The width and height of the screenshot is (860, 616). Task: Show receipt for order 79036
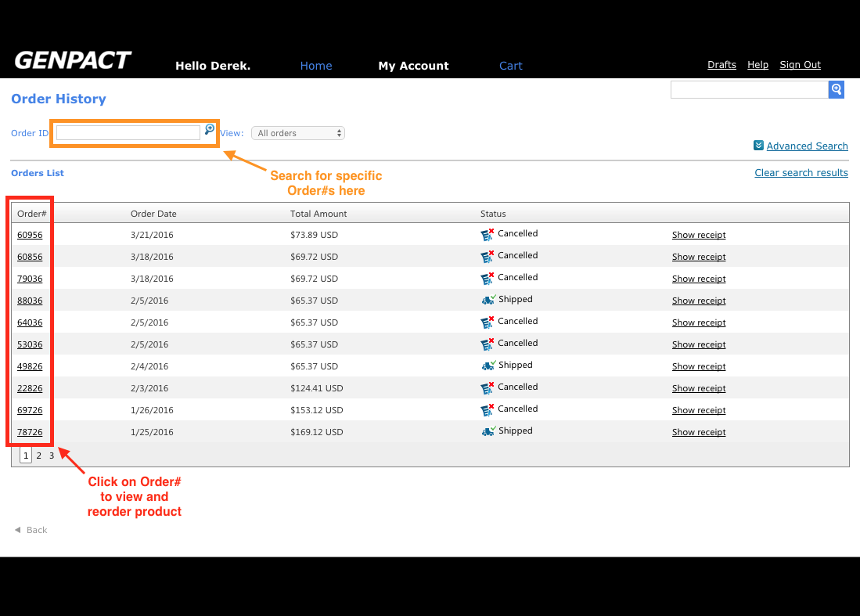[699, 279]
